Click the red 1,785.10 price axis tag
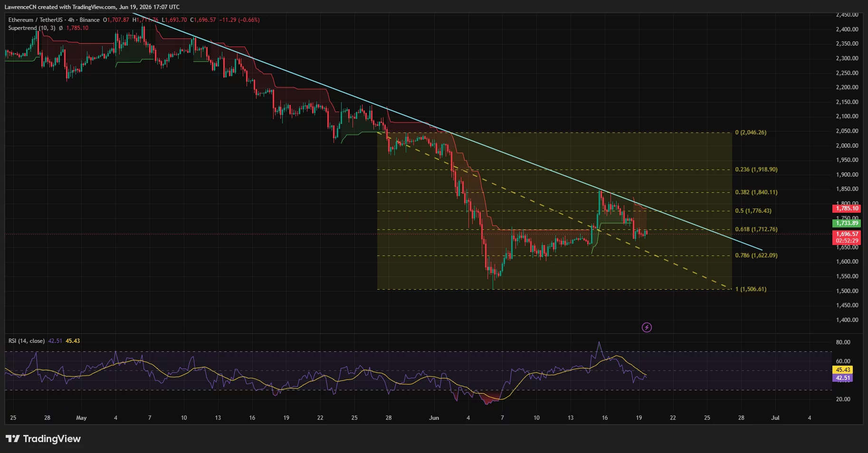The width and height of the screenshot is (868, 453). point(848,208)
